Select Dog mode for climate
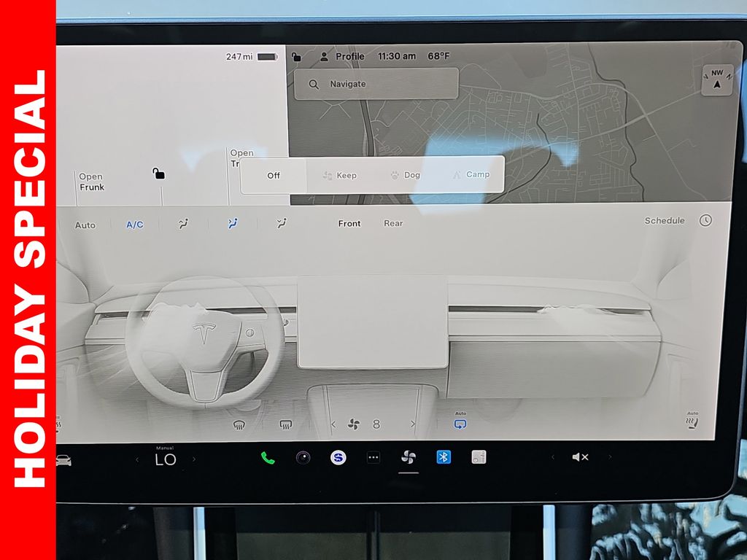This screenshot has height=560, width=747. point(405,175)
